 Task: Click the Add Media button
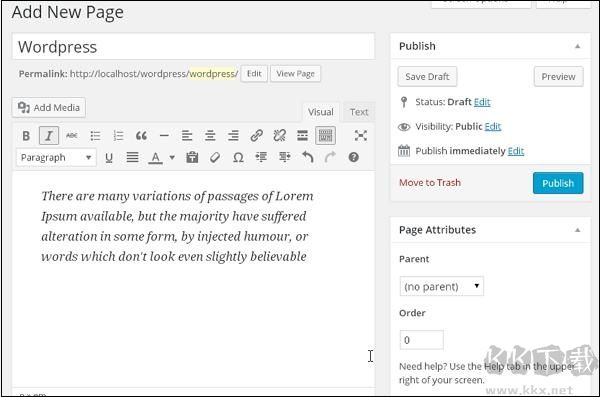pos(49,108)
